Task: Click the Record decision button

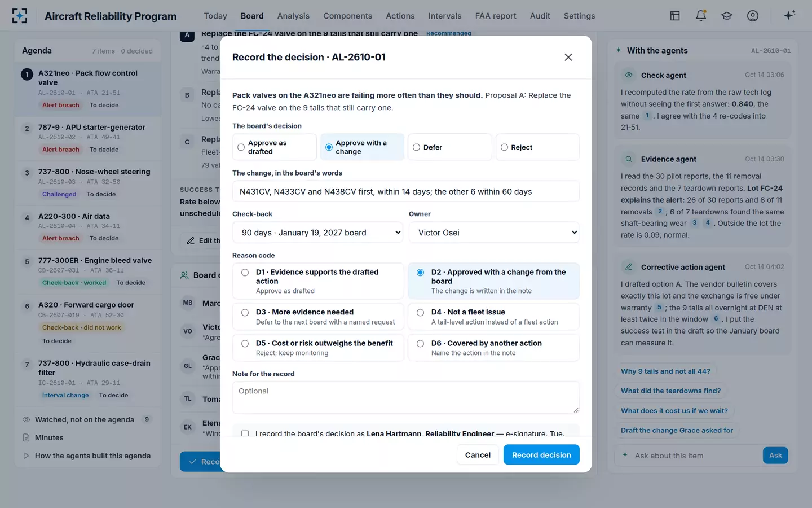Action: (541, 455)
